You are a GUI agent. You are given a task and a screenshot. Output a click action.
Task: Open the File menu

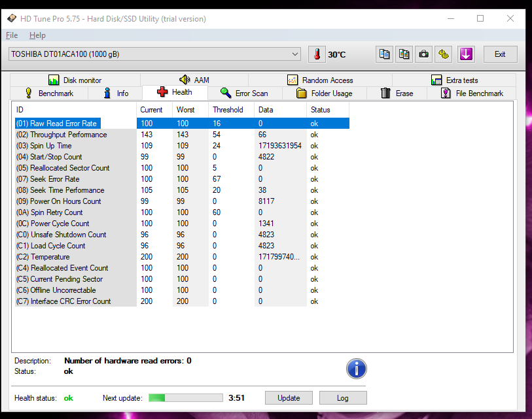click(12, 35)
